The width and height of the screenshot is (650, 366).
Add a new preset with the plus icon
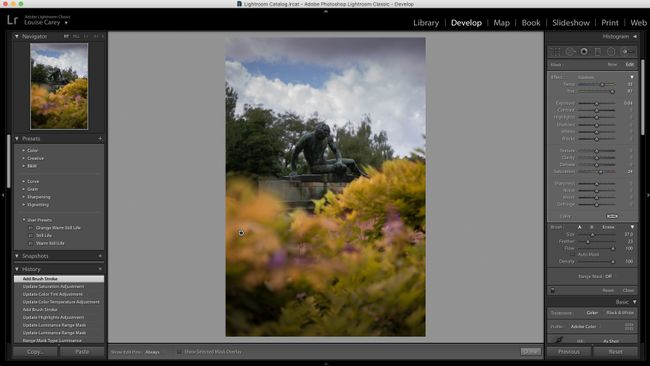pos(100,138)
